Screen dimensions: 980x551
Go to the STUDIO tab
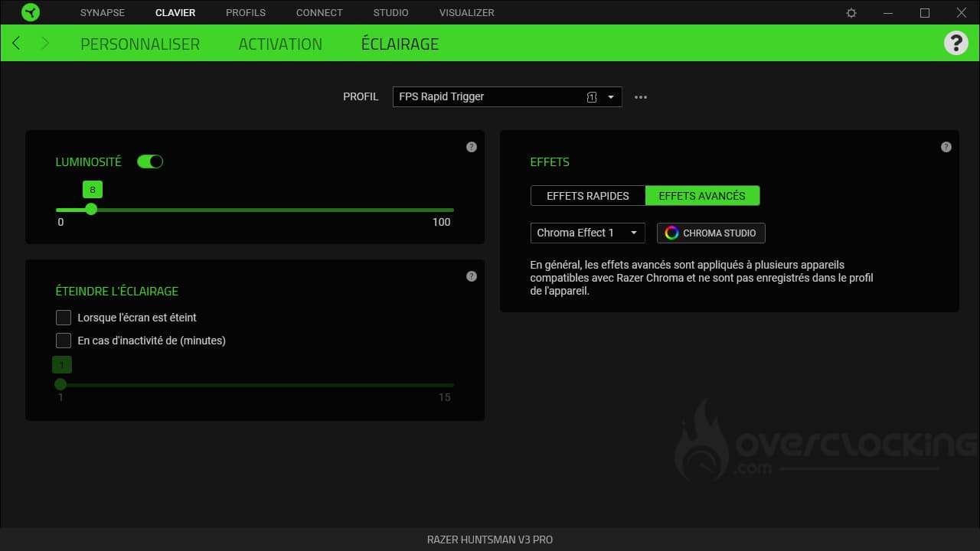(390, 13)
